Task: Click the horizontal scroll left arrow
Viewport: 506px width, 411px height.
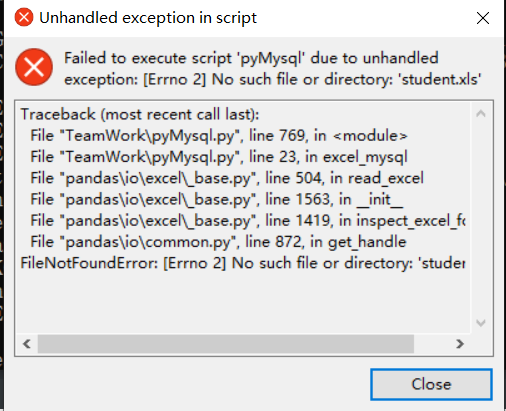Action: [x=27, y=344]
